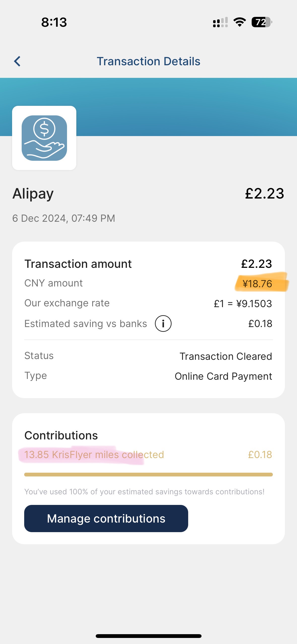This screenshot has width=297, height=644.
Task: Tap the cellular signal bars icon
Action: pyautogui.click(x=220, y=22)
